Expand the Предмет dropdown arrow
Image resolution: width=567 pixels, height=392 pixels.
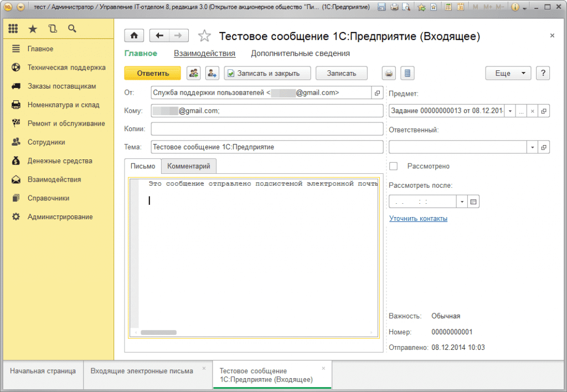click(x=510, y=111)
